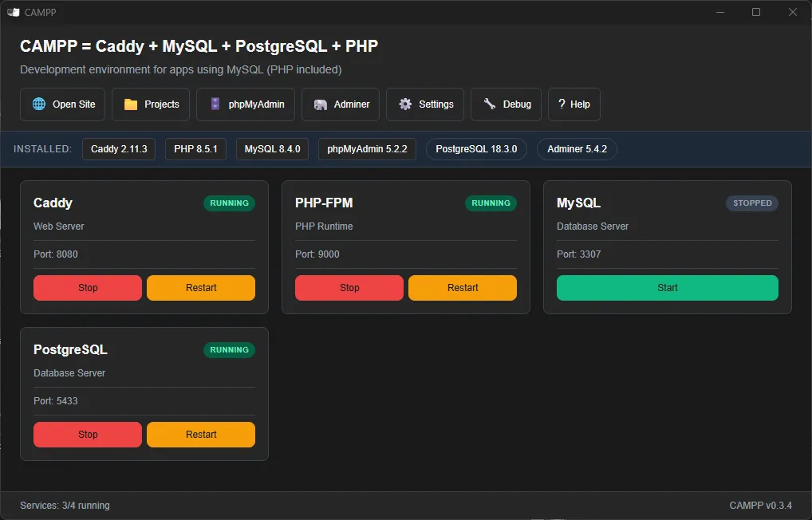Click the Development environment description text
The image size is (812, 520).
[x=181, y=69]
